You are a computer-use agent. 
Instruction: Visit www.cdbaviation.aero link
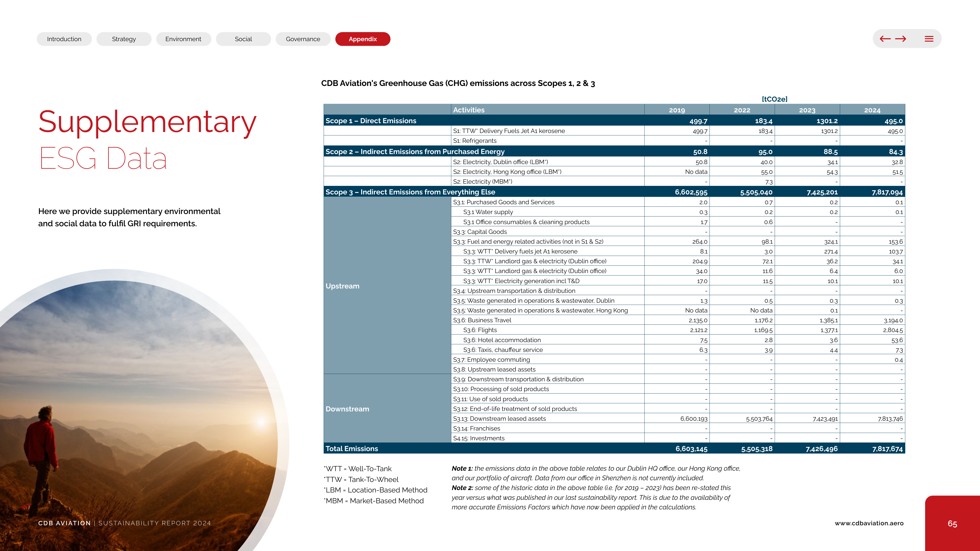tap(869, 523)
